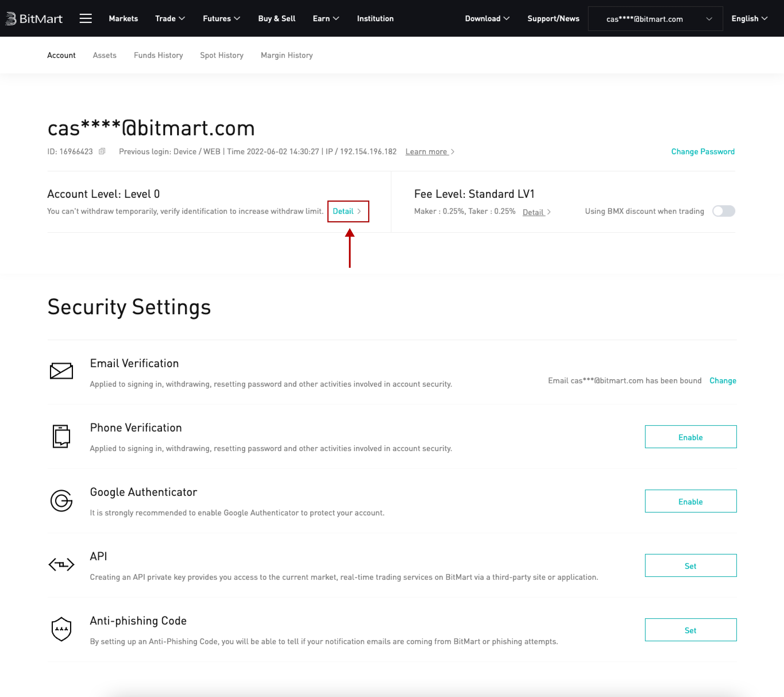This screenshot has width=784, height=697.
Task: Click the BitMart logo icon
Action: (11, 18)
